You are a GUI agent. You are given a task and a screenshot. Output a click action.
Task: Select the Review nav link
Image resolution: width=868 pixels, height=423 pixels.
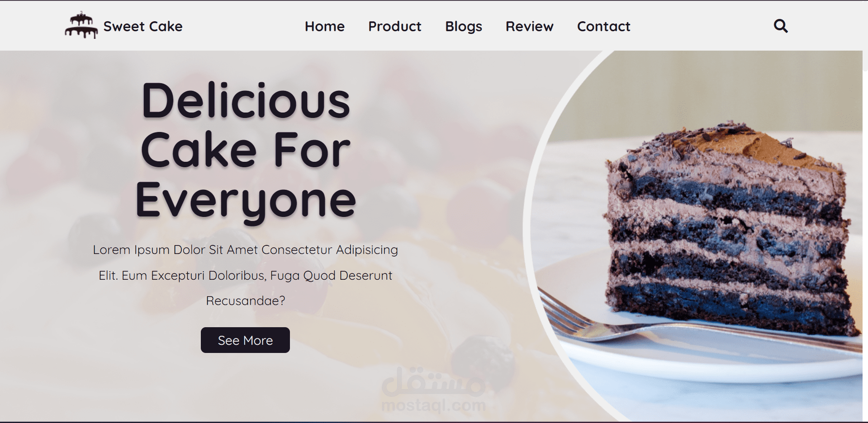click(530, 26)
